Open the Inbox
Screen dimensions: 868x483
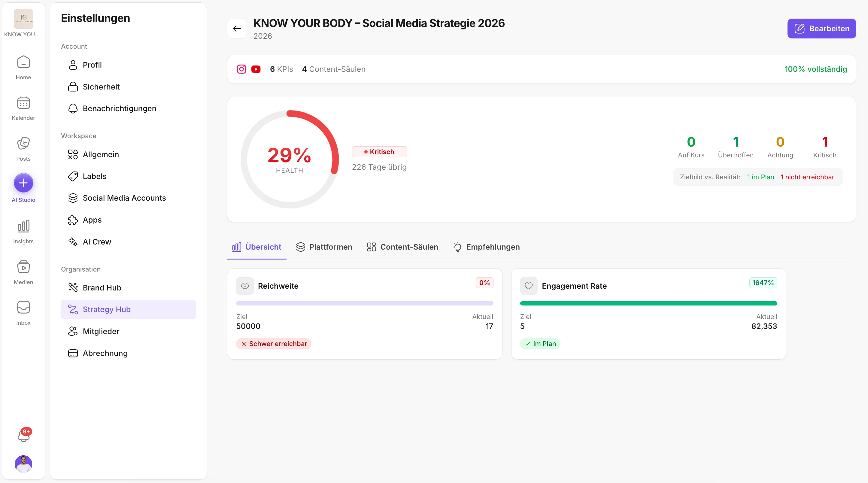click(x=23, y=313)
